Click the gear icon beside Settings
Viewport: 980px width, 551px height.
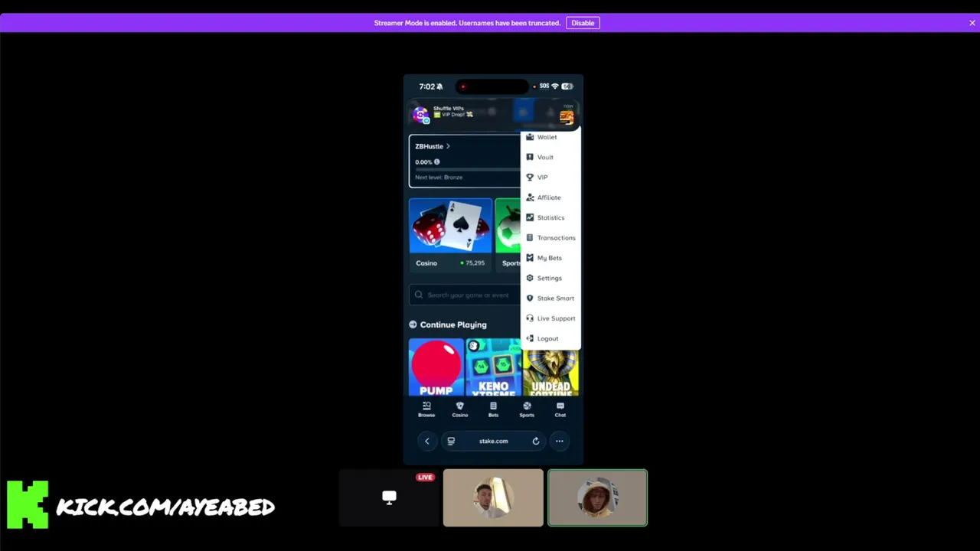tap(530, 278)
